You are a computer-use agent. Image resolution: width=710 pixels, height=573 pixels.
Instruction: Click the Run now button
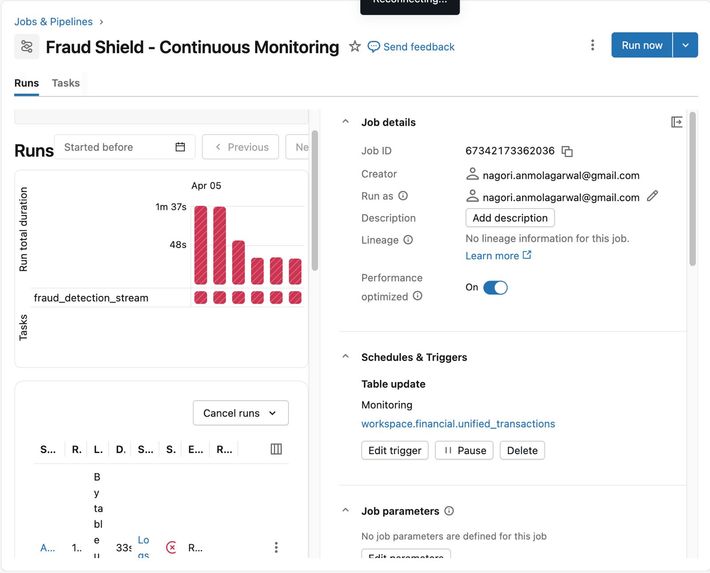[x=642, y=45]
